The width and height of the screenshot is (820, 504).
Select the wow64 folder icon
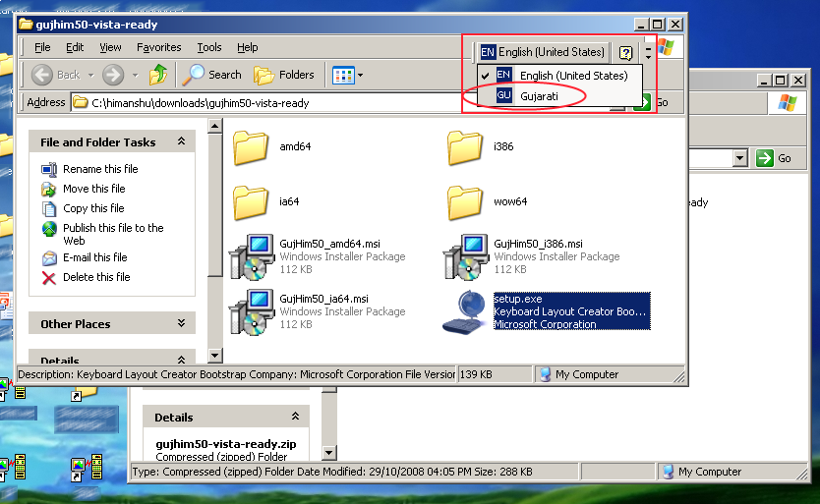coord(465,202)
